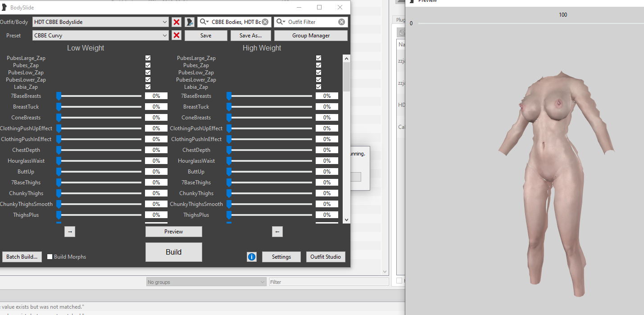
Task: Enable the Build Morphs checkbox
Action: [50, 257]
